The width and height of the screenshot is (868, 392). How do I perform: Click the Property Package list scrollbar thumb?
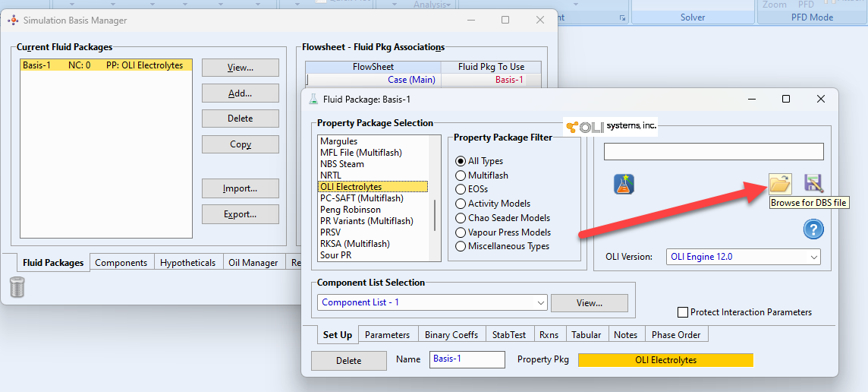tap(435, 215)
